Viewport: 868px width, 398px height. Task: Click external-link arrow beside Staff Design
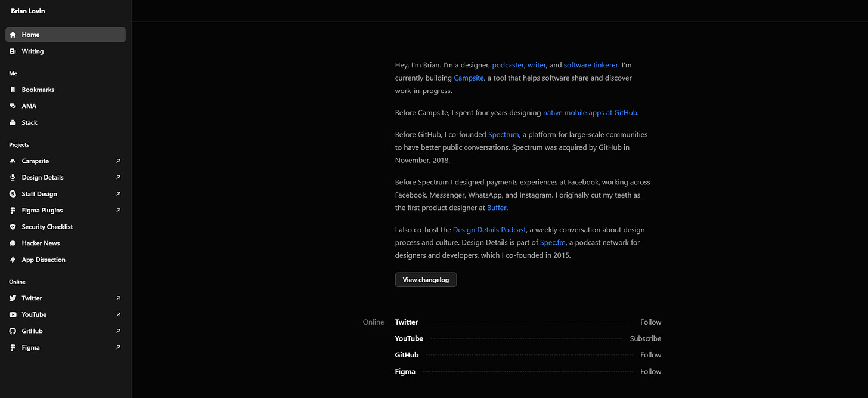pyautogui.click(x=118, y=194)
